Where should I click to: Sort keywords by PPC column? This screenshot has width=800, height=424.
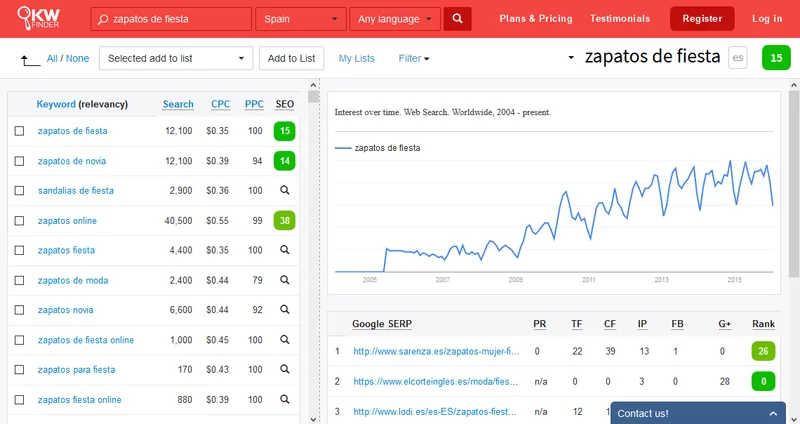point(254,104)
